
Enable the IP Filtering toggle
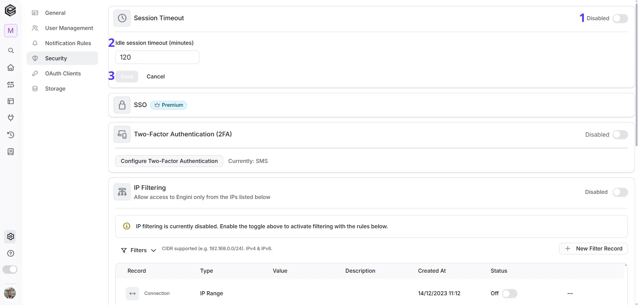pos(620,192)
